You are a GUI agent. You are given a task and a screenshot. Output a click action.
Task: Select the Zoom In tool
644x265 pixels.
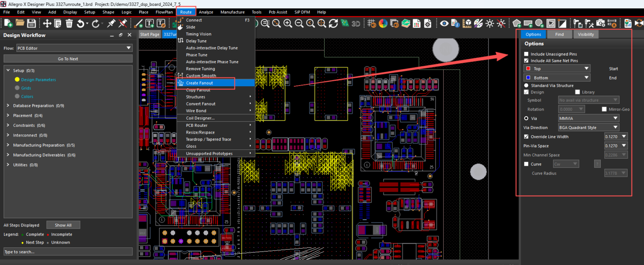[x=288, y=24]
